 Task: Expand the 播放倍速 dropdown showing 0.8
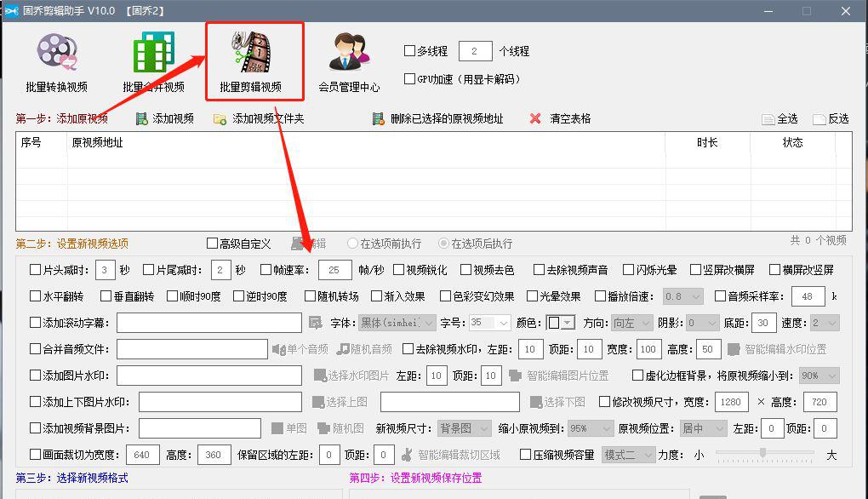coord(683,296)
